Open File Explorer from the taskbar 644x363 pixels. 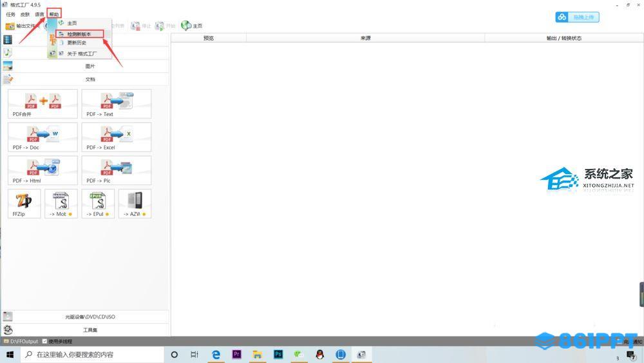click(x=258, y=355)
